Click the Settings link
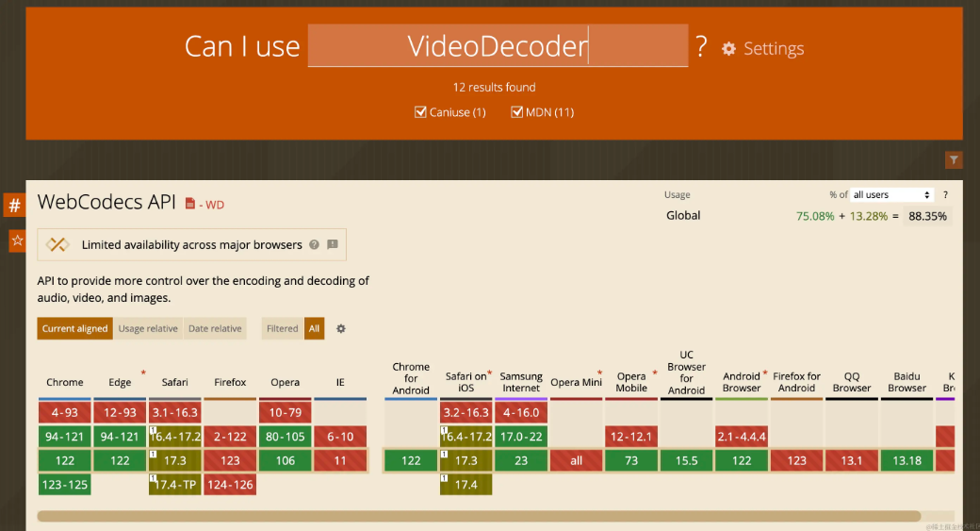This screenshot has width=980, height=531. [x=774, y=49]
